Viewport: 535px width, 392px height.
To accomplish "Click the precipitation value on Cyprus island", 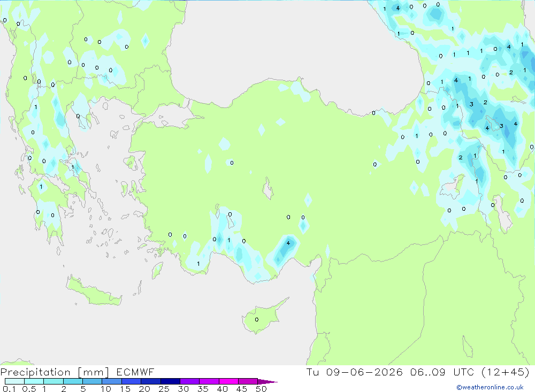I will tap(257, 320).
